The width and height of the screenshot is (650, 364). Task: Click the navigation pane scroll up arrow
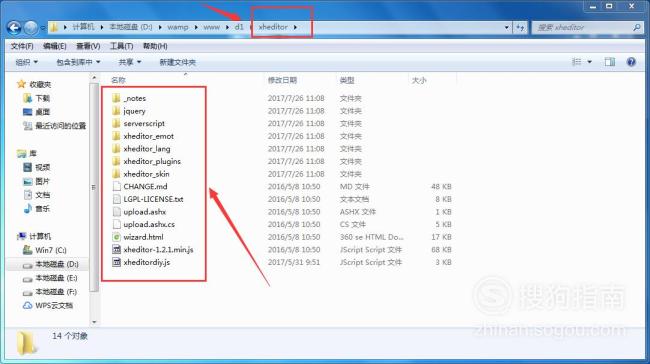point(94,78)
